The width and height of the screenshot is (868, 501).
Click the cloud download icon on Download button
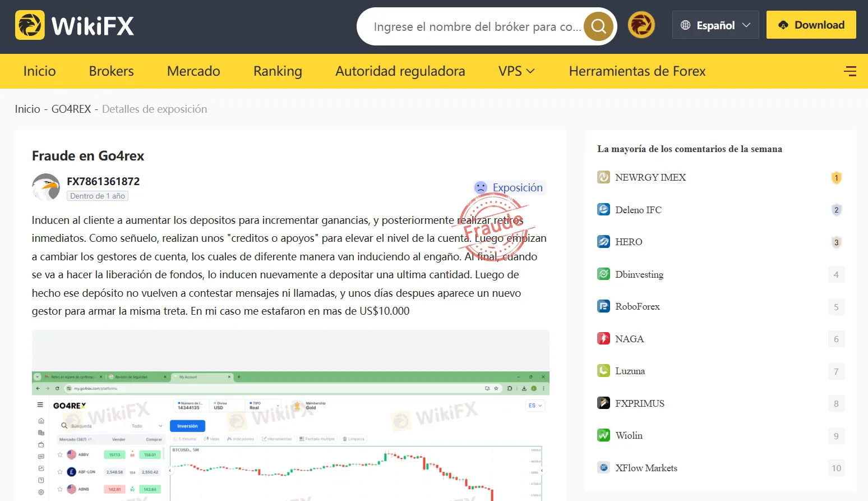coord(783,25)
